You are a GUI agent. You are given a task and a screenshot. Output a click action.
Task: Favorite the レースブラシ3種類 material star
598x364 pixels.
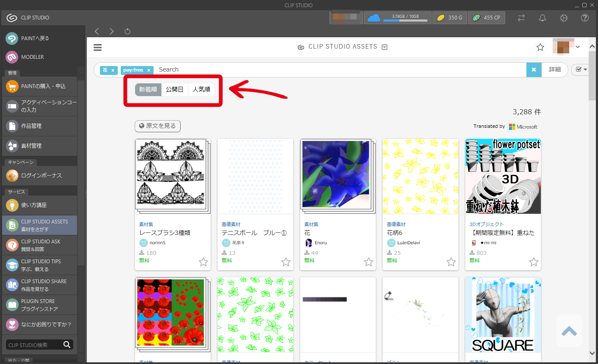pyautogui.click(x=203, y=262)
